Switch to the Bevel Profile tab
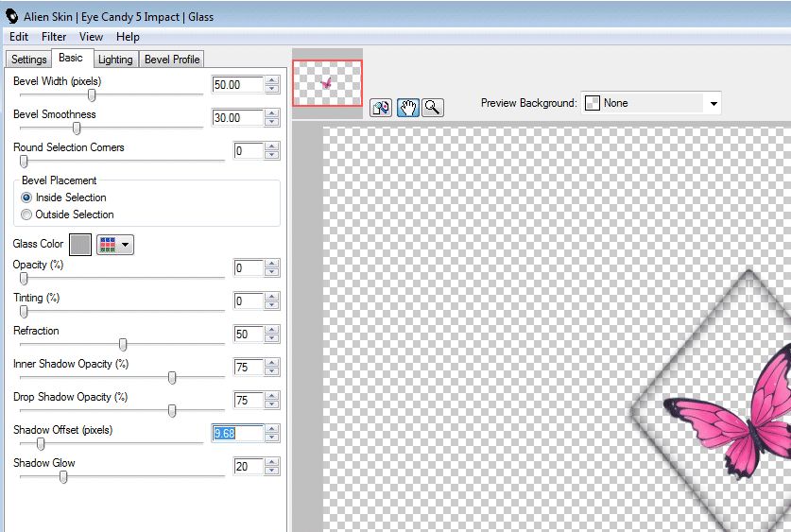Image resolution: width=791 pixels, height=532 pixels. pyautogui.click(x=171, y=59)
